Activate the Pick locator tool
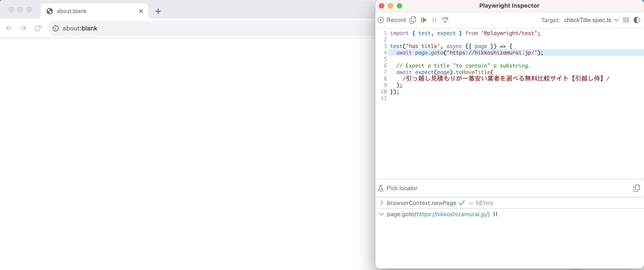Screen dimensions: 644x270 397,188
